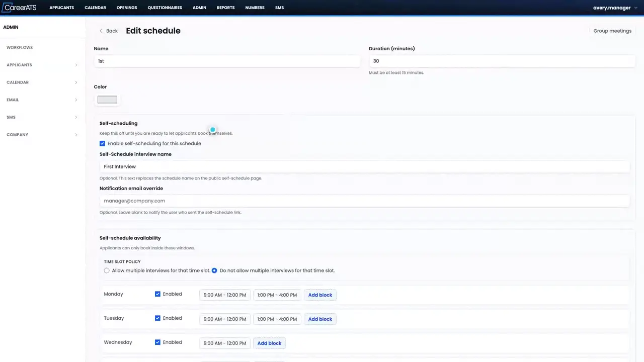Select the Admin top menu
Screen dimensions: 644x362
[200, 8]
